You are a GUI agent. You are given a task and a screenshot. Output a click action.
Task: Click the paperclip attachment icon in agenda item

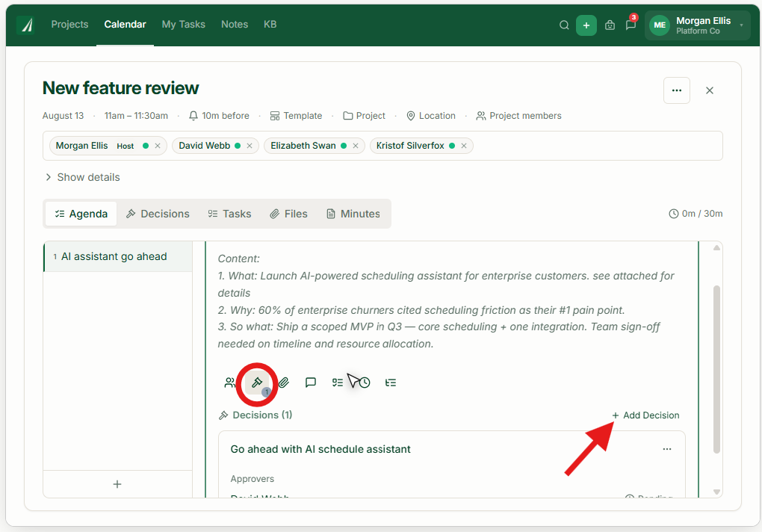(x=284, y=383)
